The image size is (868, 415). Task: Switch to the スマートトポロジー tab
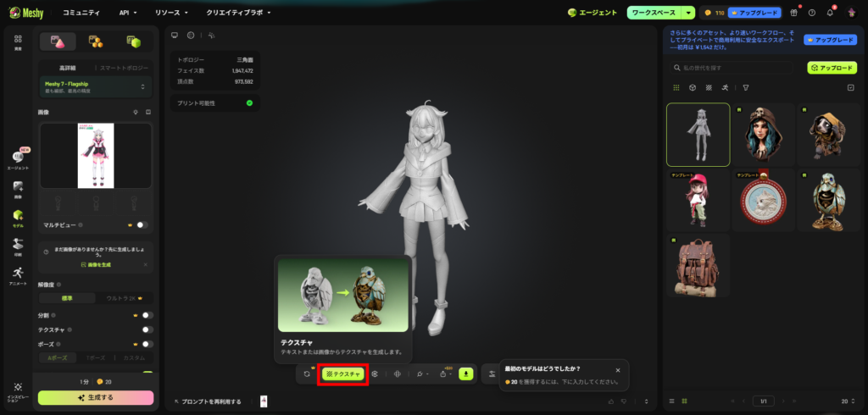click(124, 68)
